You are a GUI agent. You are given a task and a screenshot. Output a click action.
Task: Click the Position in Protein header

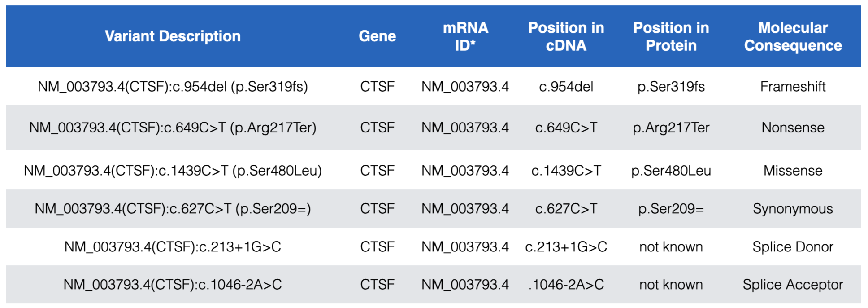click(x=671, y=36)
